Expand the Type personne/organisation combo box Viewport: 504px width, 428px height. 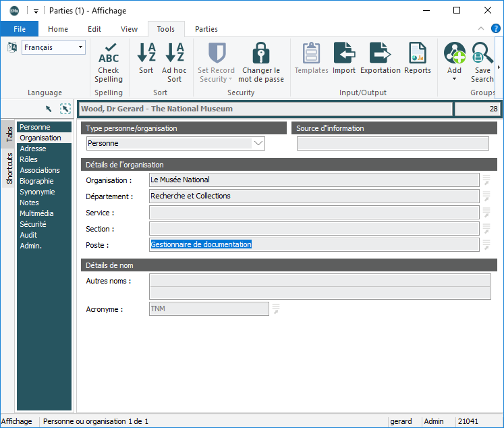pyautogui.click(x=258, y=143)
